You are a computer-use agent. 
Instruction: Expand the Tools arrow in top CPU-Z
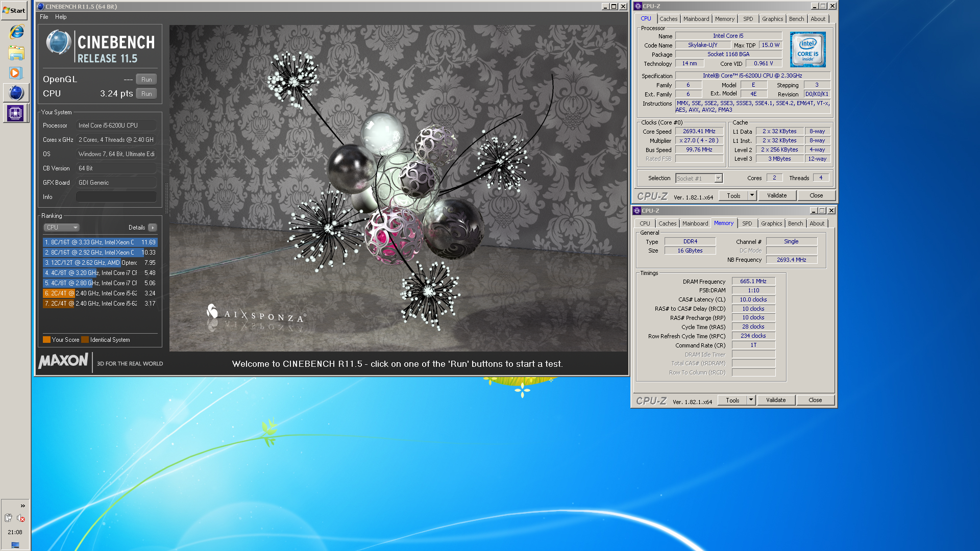(752, 195)
